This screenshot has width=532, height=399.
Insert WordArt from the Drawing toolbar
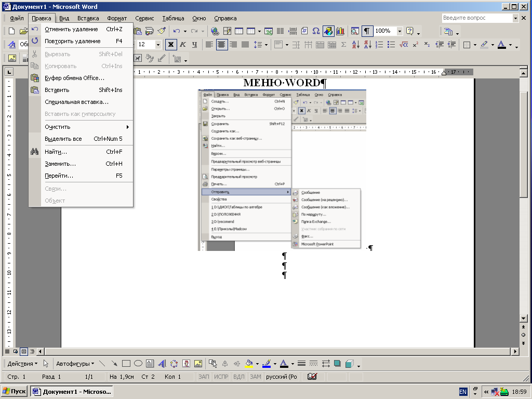coord(162,364)
